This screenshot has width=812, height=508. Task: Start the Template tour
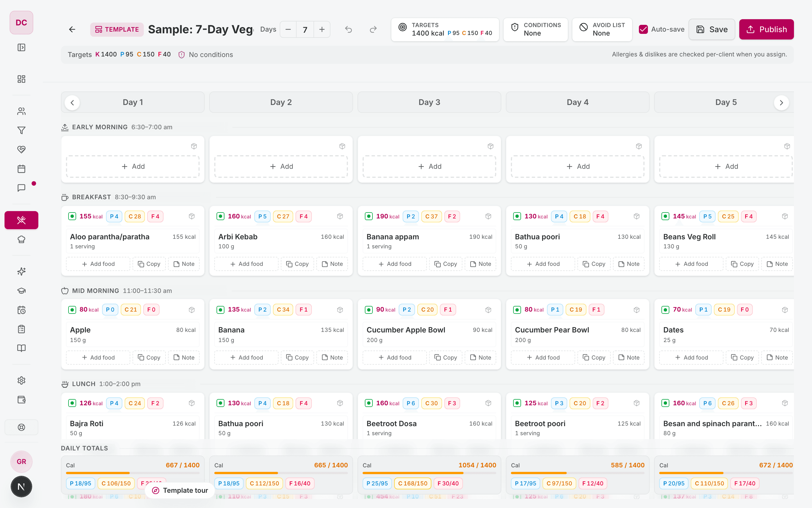[x=180, y=490]
